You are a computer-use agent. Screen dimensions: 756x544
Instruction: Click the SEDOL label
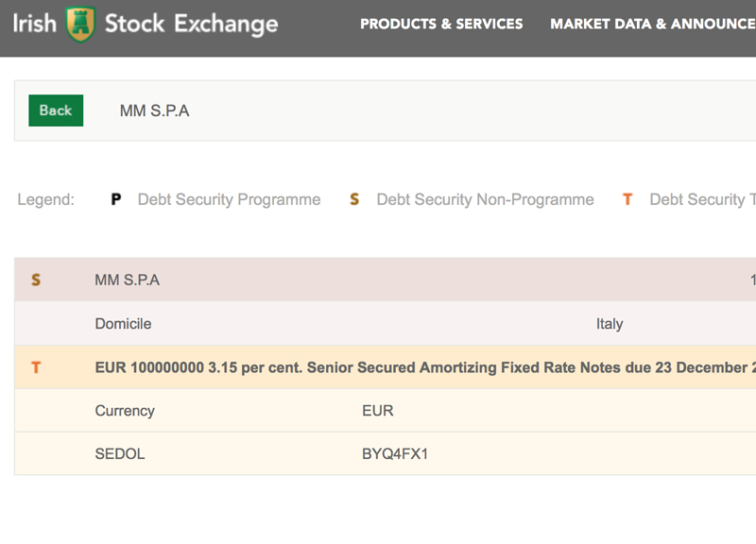(120, 454)
